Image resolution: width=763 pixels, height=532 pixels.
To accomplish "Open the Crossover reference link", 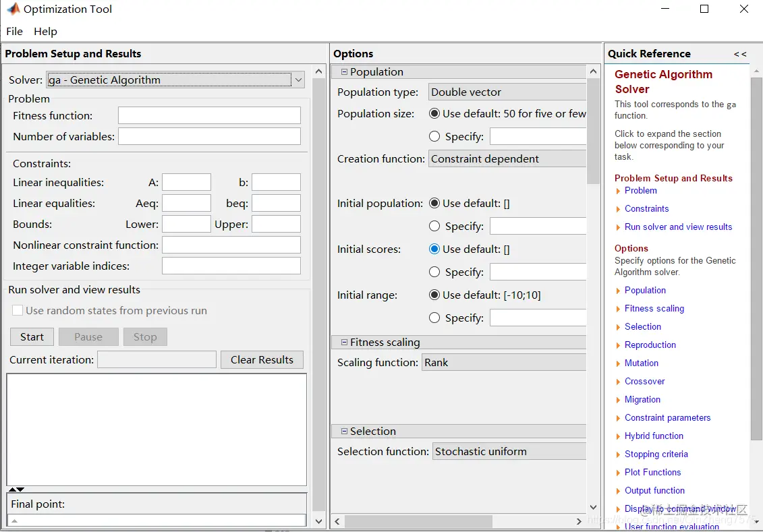I will pos(645,381).
